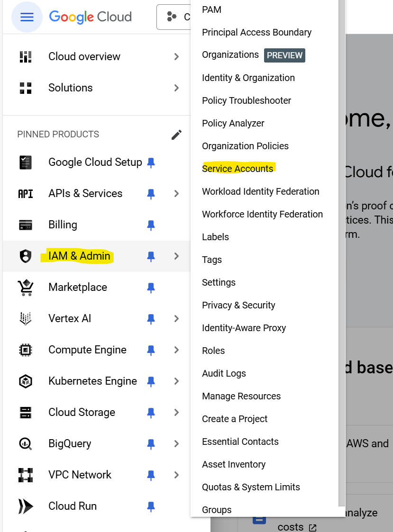Unpin Cloud Run
Screen dimensions: 393x532
[151, 506]
